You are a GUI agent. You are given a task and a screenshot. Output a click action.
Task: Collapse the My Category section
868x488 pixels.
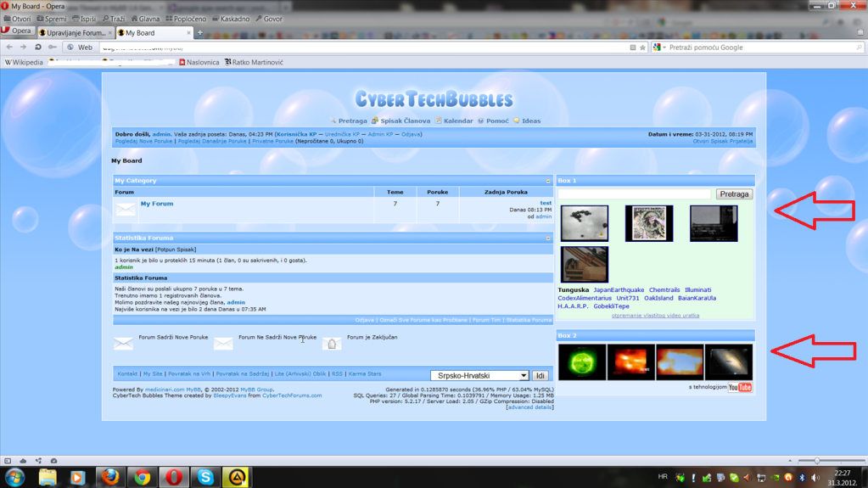tap(548, 181)
